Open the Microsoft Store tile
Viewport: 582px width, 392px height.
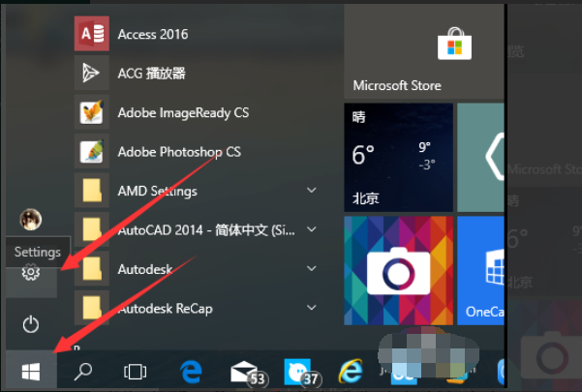(424, 51)
